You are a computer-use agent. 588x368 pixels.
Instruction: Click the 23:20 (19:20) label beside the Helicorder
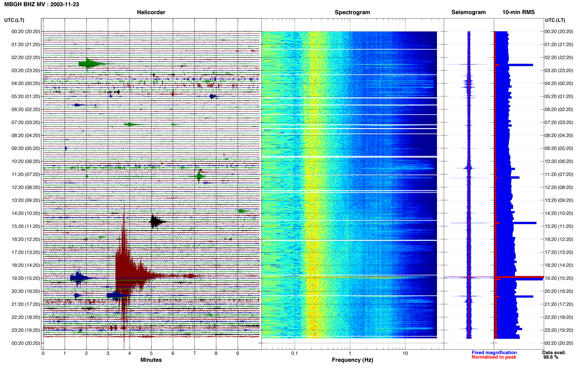point(26,330)
